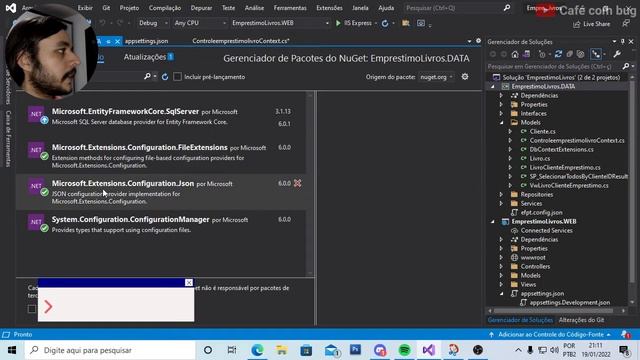Click Solution Explorer search magnifier
The height and width of the screenshot is (360, 640).
pyautogui.click(x=626, y=66)
